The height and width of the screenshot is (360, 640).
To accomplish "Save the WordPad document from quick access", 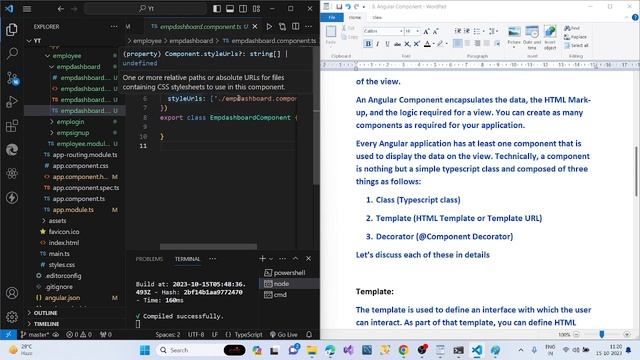I will pos(339,7).
